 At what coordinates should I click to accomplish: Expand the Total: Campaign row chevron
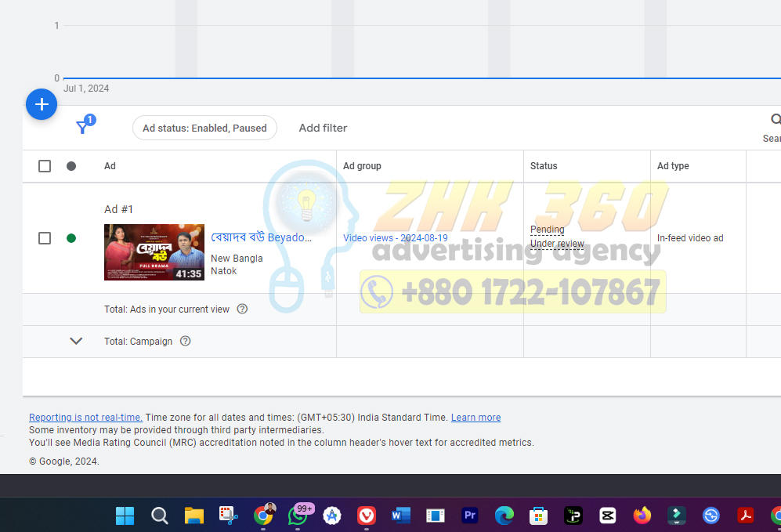coord(76,342)
